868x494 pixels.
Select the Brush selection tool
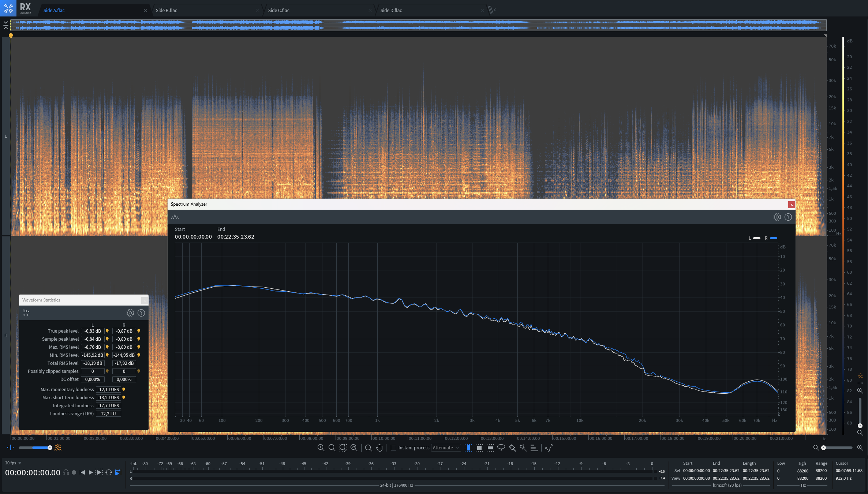(512, 448)
